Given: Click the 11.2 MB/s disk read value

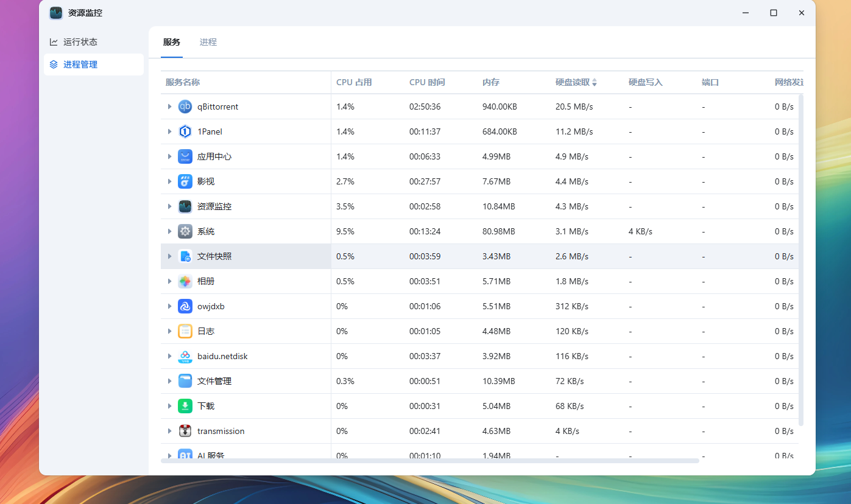Looking at the screenshot, I should (574, 131).
